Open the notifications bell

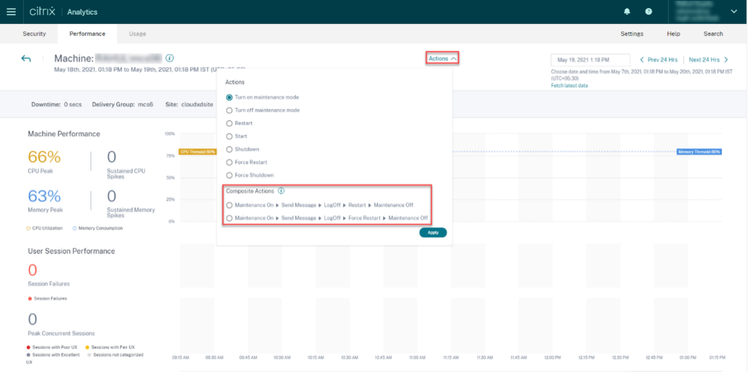(x=627, y=11)
